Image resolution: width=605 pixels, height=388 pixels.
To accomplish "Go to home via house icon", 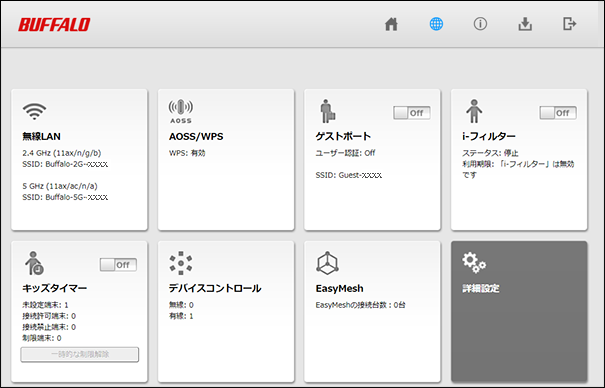I will coord(391,24).
